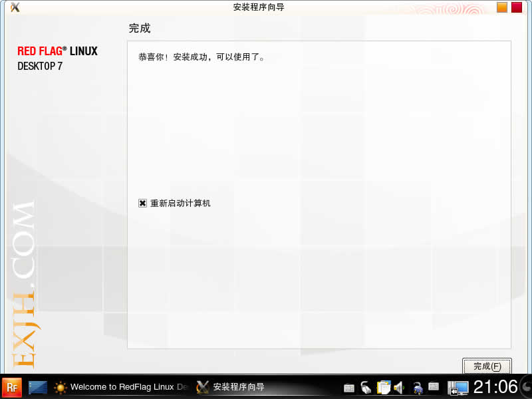Screen dimensions: 532x399
Task: Click the volume speaker icon
Action: [x=399, y=387]
